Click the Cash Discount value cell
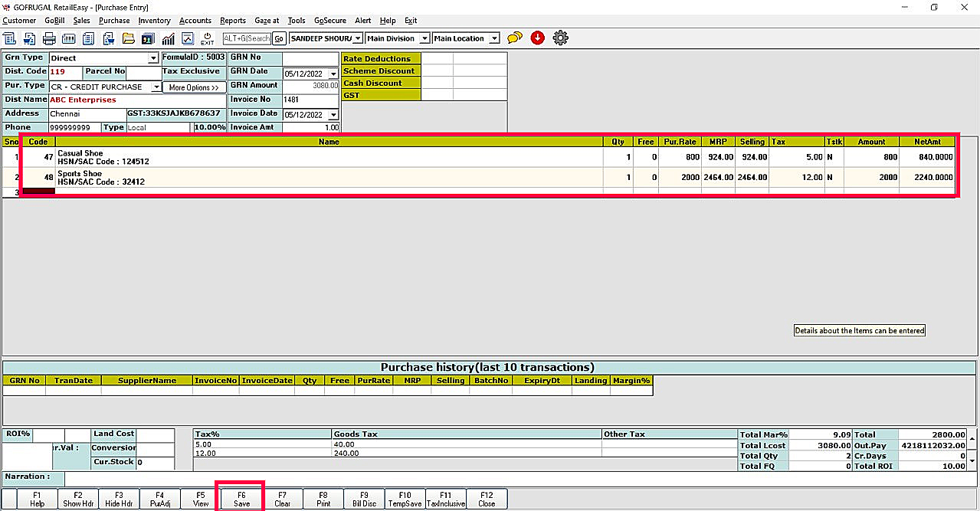Image resolution: width=980 pixels, height=511 pixels. [x=437, y=83]
